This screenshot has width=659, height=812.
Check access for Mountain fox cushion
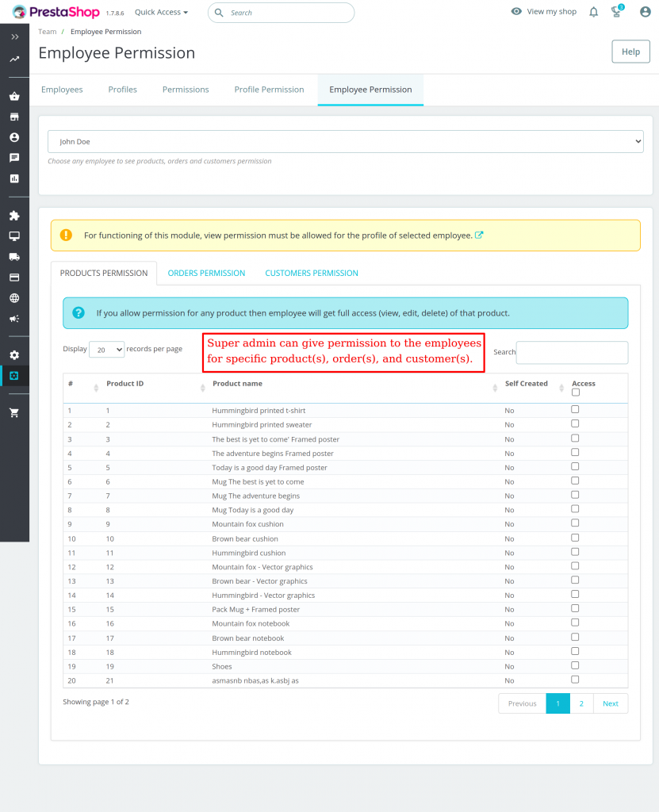pos(575,523)
